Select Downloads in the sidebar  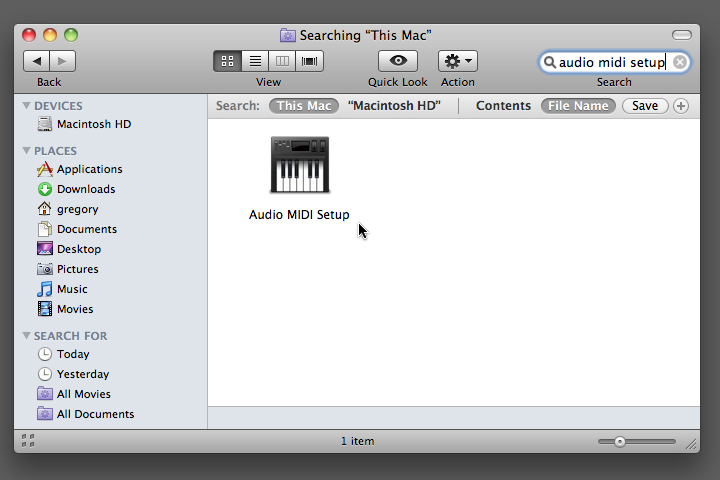(85, 189)
